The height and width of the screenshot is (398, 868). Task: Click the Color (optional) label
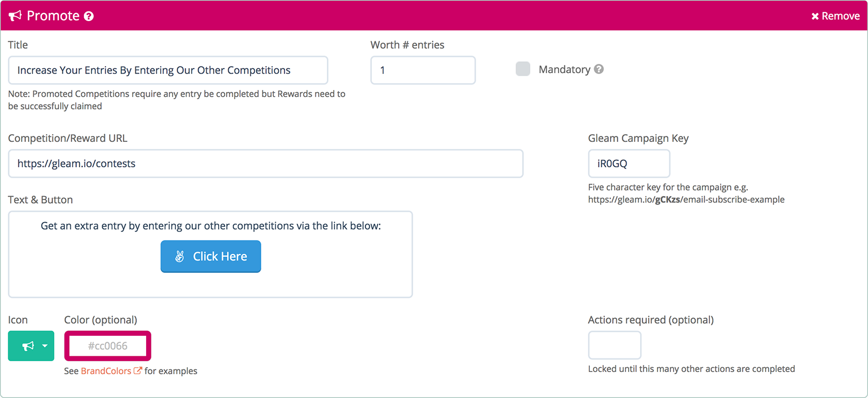101,320
